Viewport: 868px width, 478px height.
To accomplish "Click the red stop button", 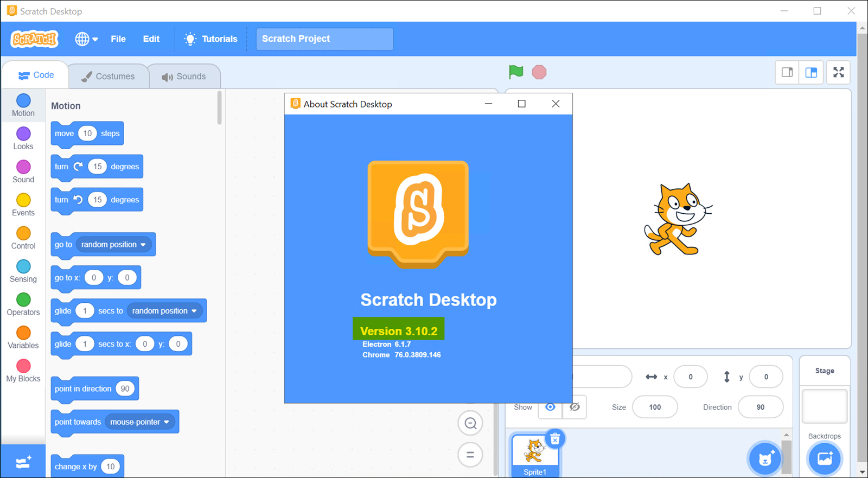I will click(x=539, y=72).
